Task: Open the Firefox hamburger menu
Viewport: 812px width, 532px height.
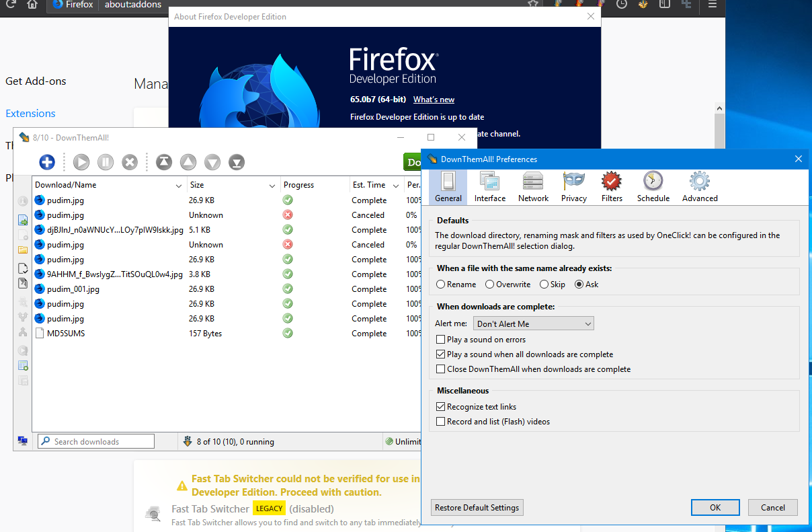Action: tap(712, 5)
